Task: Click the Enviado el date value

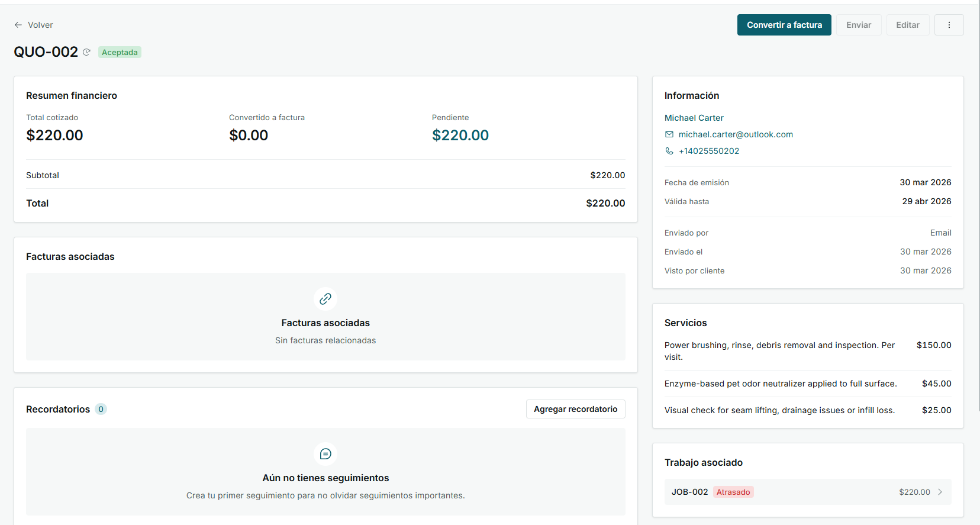Action: tap(926, 252)
